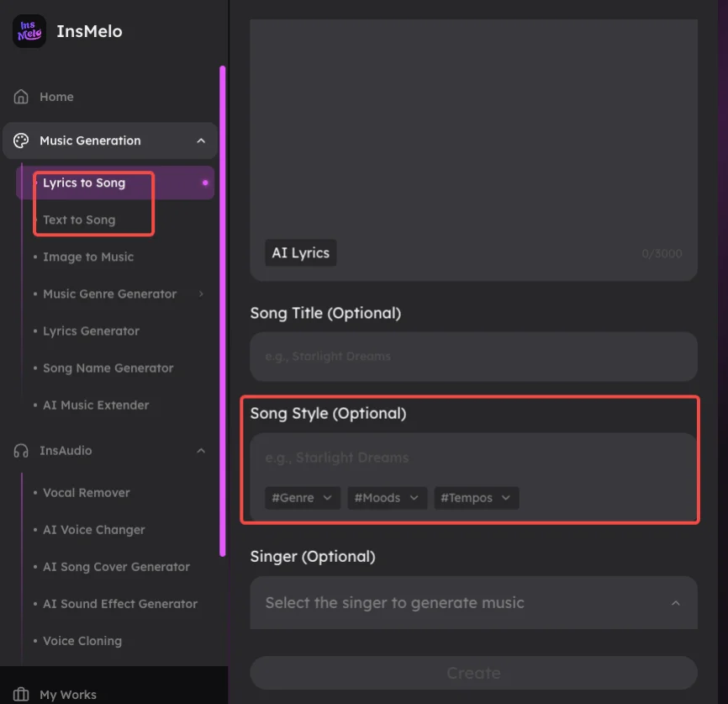Open the #Moods dropdown

[387, 497]
